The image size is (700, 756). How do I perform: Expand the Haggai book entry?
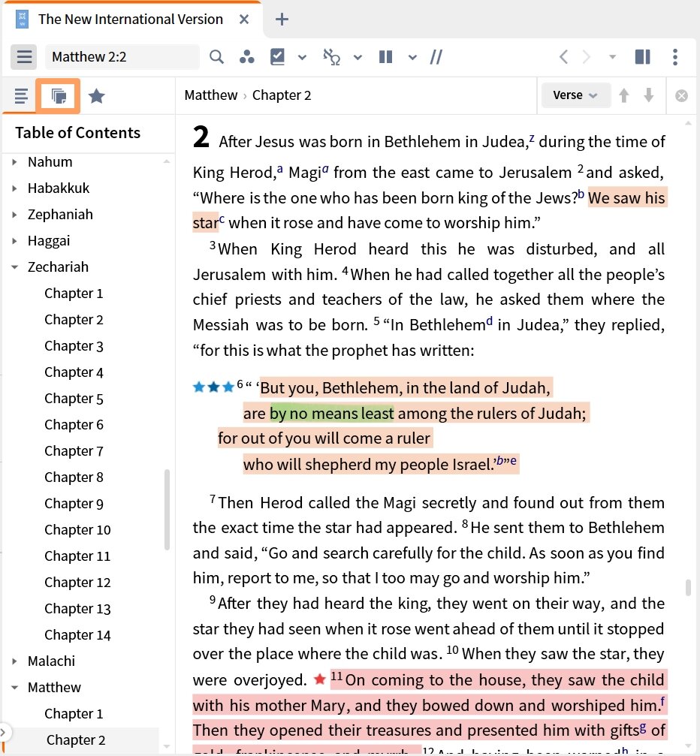click(x=14, y=240)
